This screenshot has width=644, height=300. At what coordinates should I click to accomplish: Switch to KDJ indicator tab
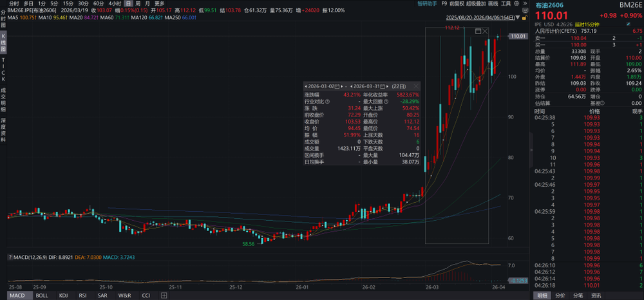click(63, 295)
